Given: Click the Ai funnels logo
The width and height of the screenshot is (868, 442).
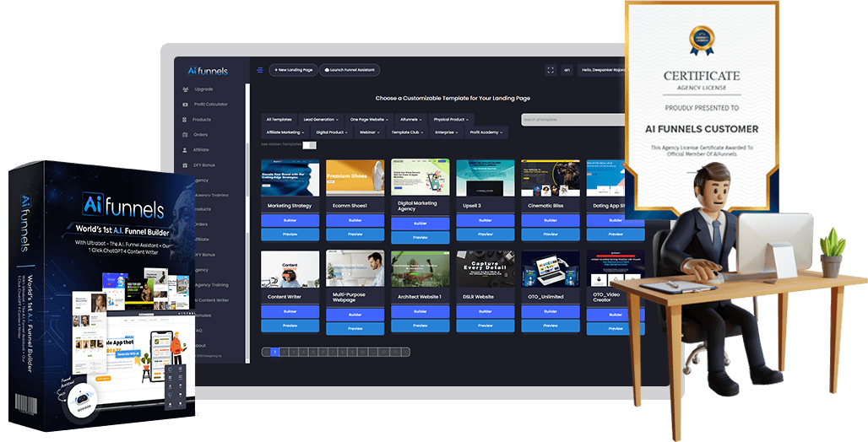Looking at the screenshot, I should (208, 71).
